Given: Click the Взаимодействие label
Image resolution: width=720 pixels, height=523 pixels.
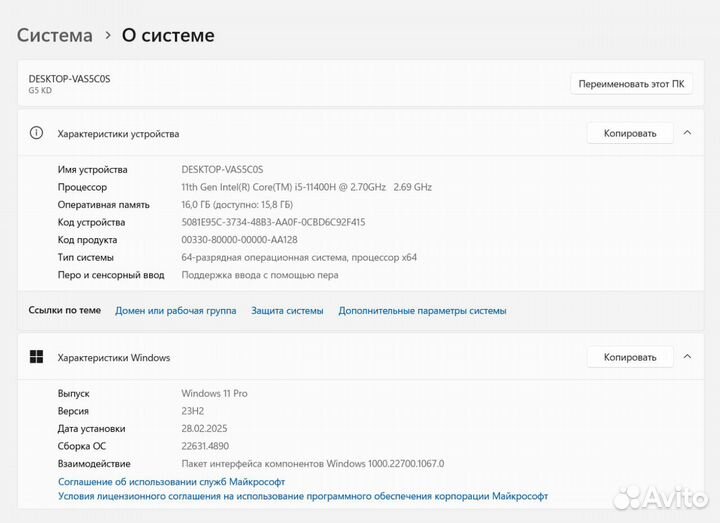Looking at the screenshot, I should 94,464.
